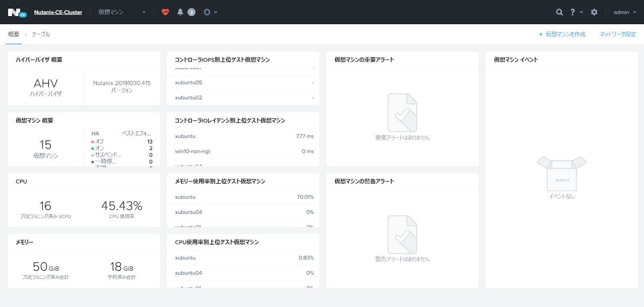The image size is (644, 307).
Task: Open the cluster health heart icon
Action: coord(165,12)
